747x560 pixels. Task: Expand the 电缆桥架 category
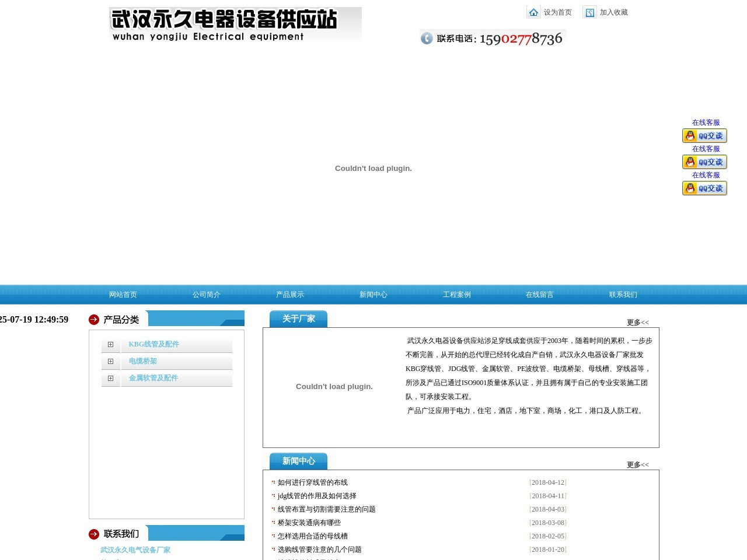coord(110,362)
